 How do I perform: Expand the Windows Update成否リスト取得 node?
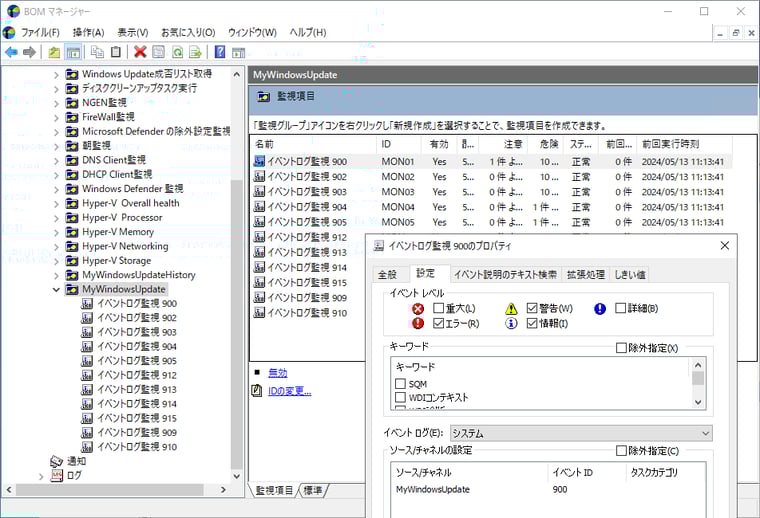pyautogui.click(x=56, y=75)
